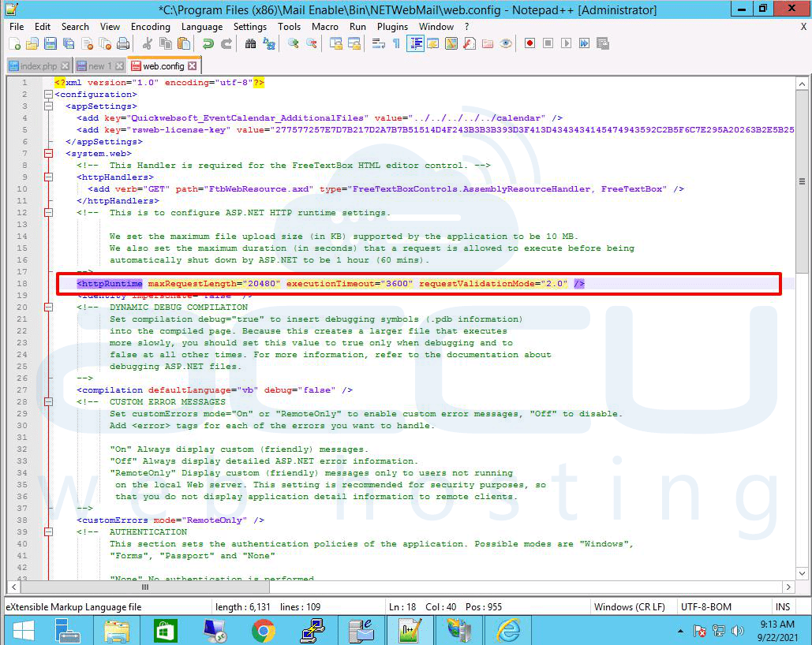Viewport: 812px width, 645px height.
Task: Collapse the httpHandlers block on line 9
Action: click(x=48, y=177)
